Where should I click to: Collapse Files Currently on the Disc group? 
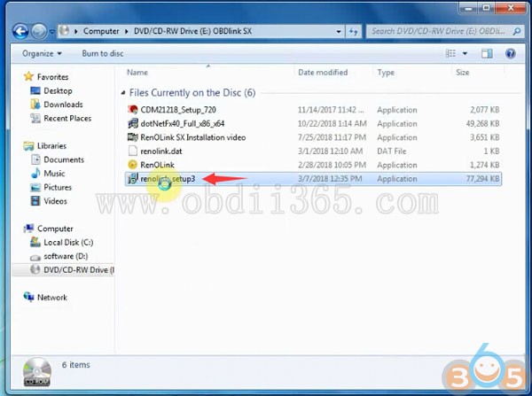(x=123, y=92)
